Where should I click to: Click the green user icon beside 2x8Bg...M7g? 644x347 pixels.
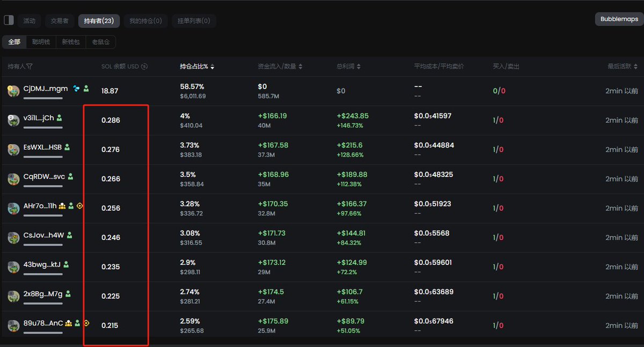68,294
